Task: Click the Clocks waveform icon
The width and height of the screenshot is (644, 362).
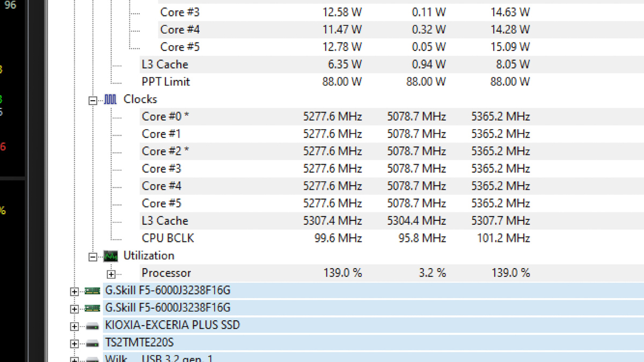Action: (110, 99)
